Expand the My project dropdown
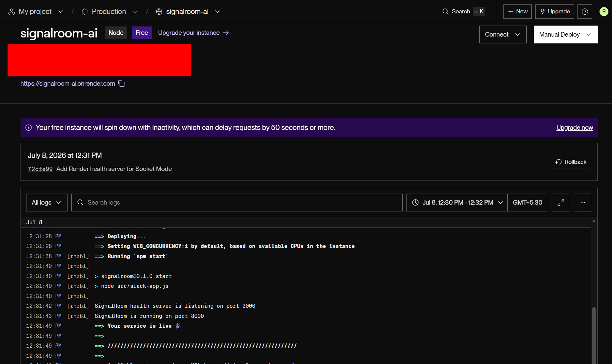 point(61,12)
